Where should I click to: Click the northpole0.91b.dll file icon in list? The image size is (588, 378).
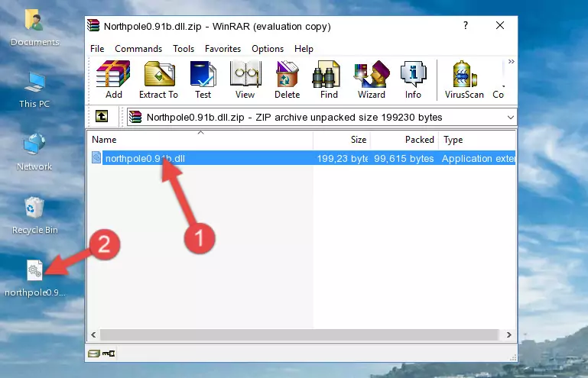96,158
